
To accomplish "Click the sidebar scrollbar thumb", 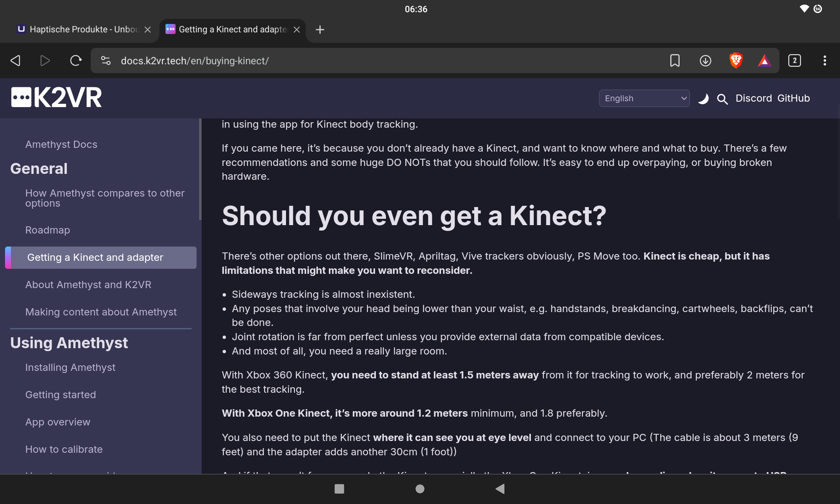I will click(x=200, y=169).
